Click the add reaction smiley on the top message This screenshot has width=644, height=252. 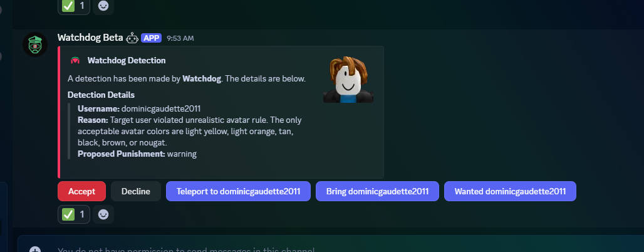click(x=103, y=6)
